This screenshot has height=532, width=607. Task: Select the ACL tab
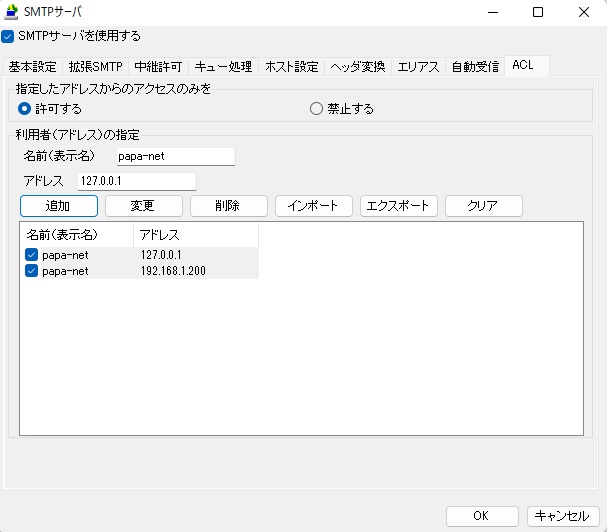[527, 65]
